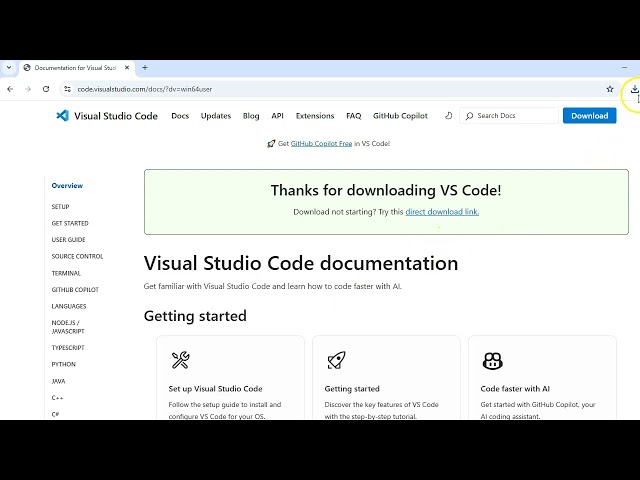
Task: Click the direct download link
Action: tap(442, 212)
